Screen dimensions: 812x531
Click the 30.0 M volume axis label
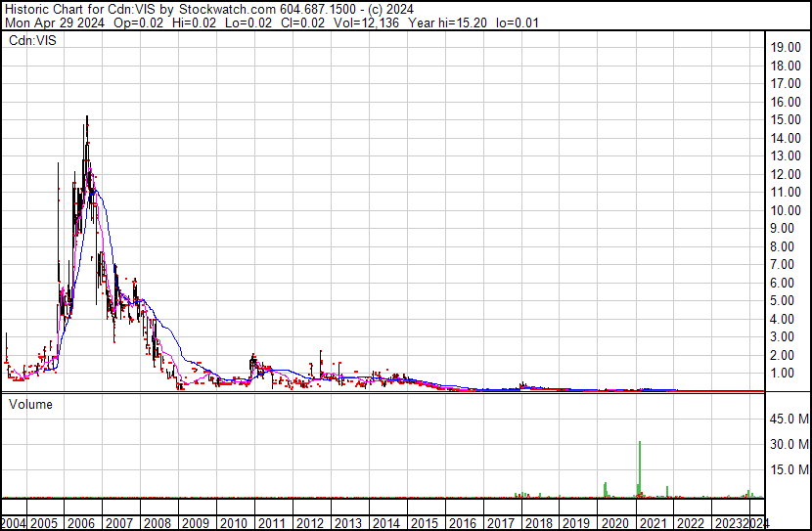coord(789,444)
